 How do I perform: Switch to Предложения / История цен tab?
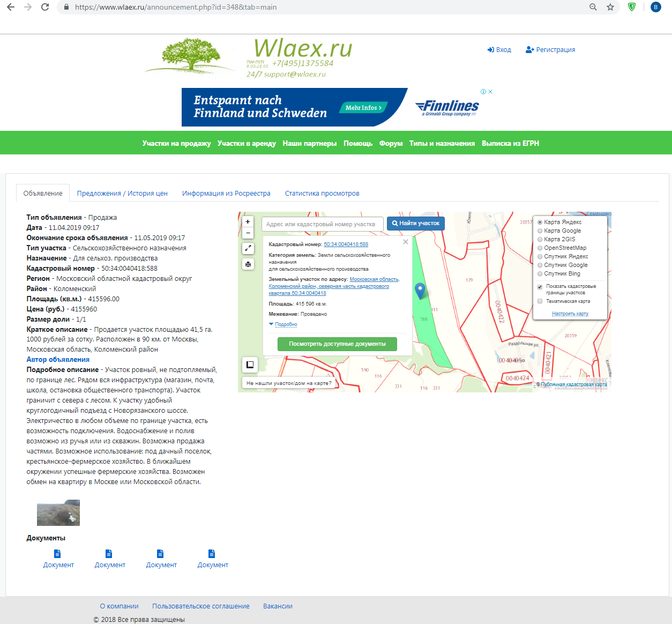point(122,193)
